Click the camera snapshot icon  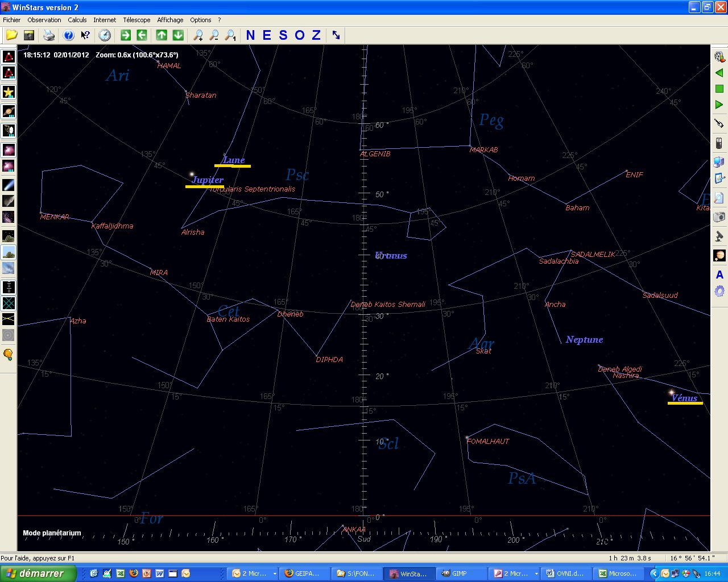click(x=719, y=217)
